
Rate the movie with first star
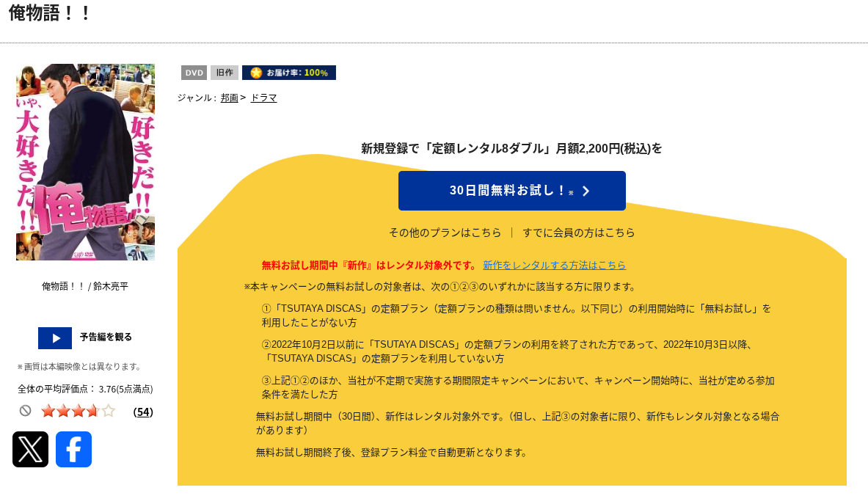pos(48,411)
